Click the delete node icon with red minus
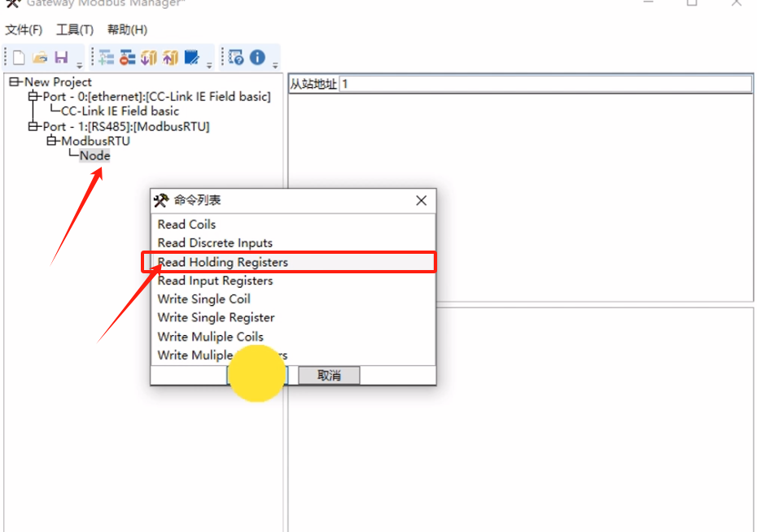 (x=128, y=58)
